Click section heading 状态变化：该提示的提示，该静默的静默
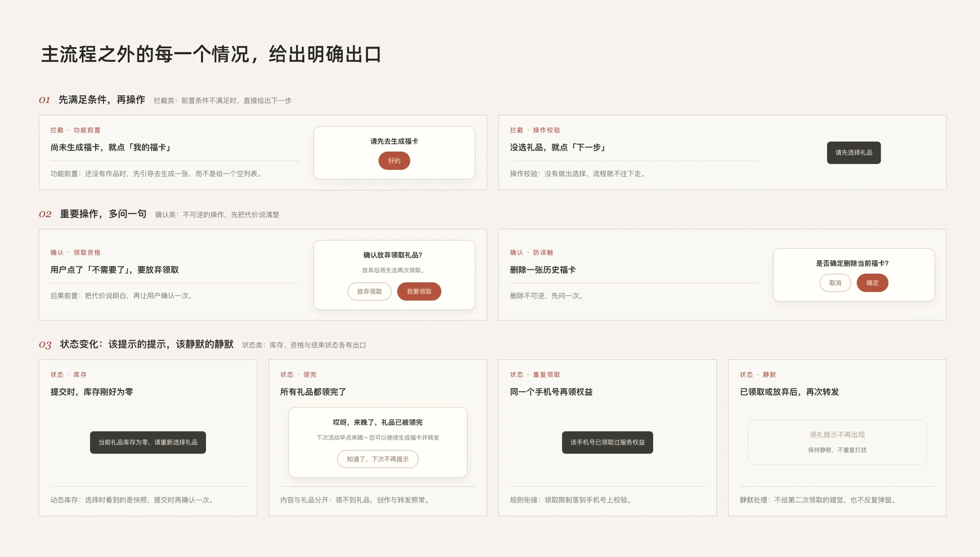This screenshot has width=980, height=557. click(147, 344)
